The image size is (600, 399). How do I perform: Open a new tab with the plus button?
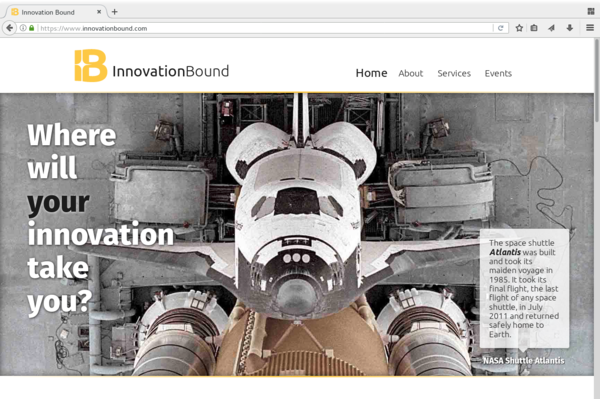click(x=114, y=12)
